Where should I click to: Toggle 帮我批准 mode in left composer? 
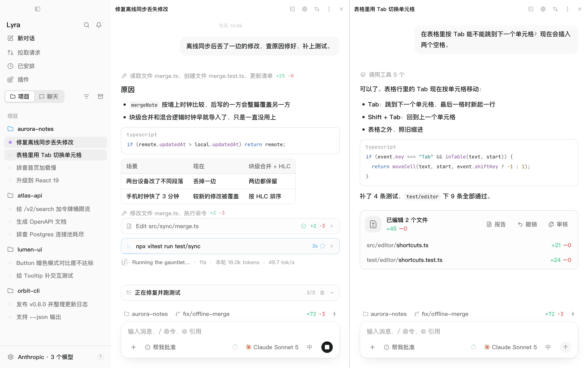(160, 347)
